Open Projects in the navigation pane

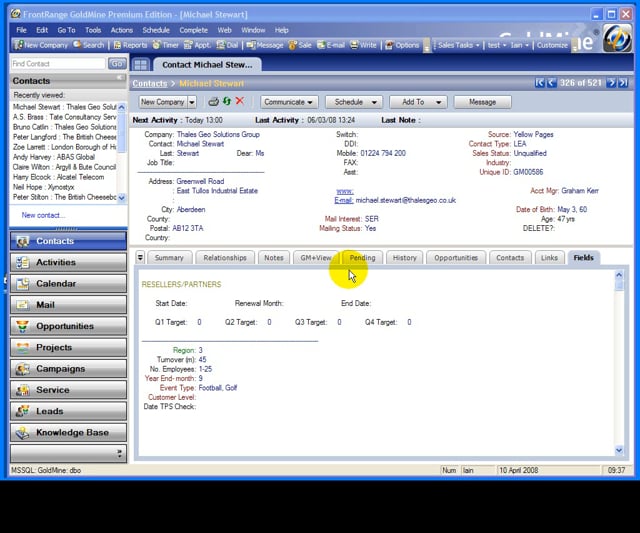(69, 347)
